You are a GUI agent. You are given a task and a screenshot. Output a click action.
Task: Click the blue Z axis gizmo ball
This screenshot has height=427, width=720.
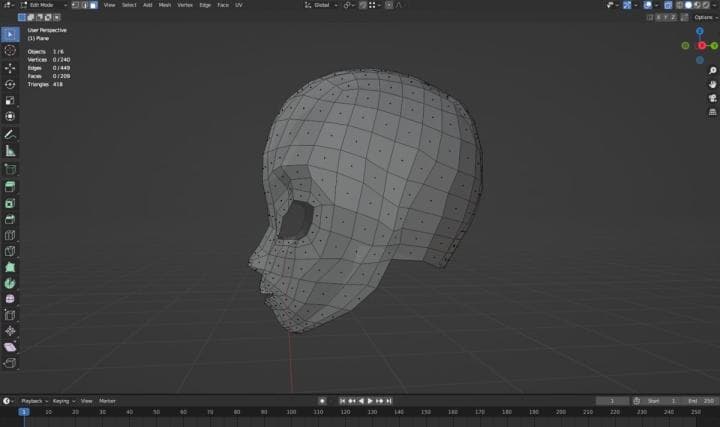point(699,31)
